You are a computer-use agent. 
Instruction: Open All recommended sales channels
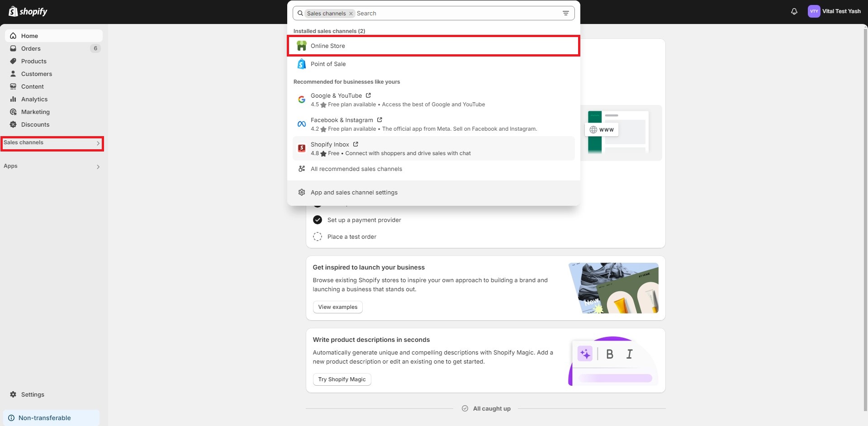click(433, 169)
